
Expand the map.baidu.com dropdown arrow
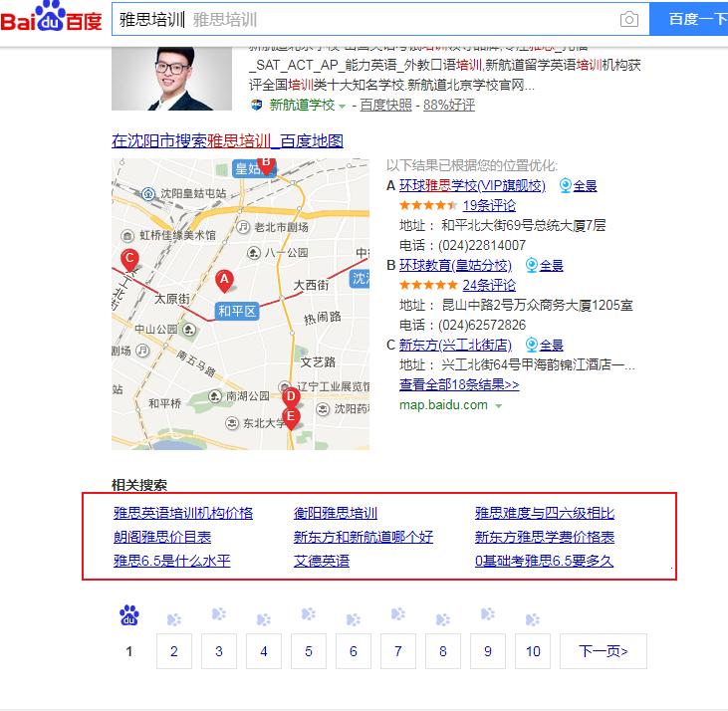[x=499, y=406]
